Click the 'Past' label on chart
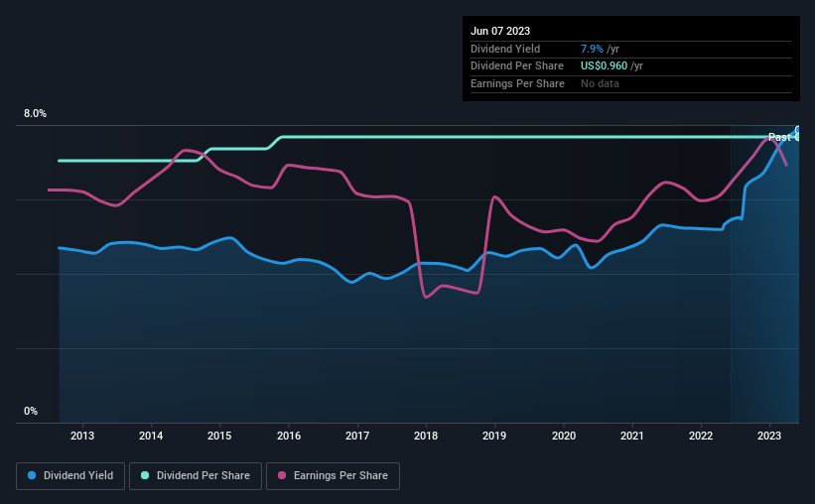815x504 pixels. tap(779, 137)
